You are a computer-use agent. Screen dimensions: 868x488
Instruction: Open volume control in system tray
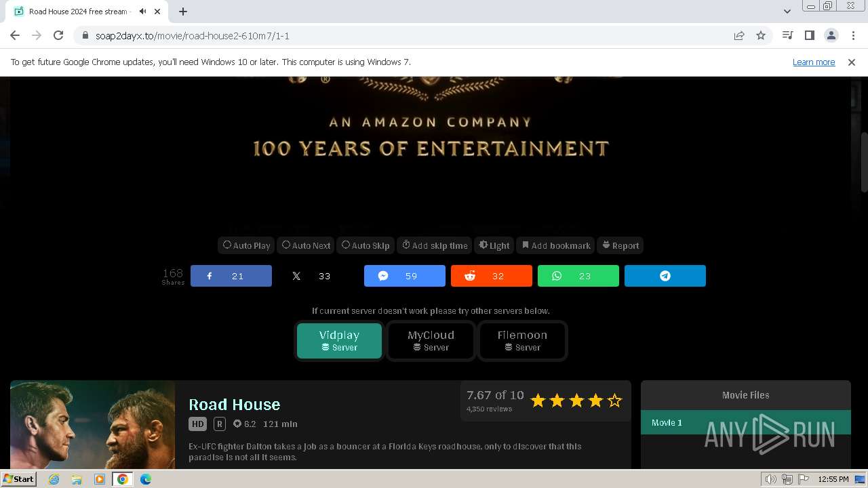point(770,479)
